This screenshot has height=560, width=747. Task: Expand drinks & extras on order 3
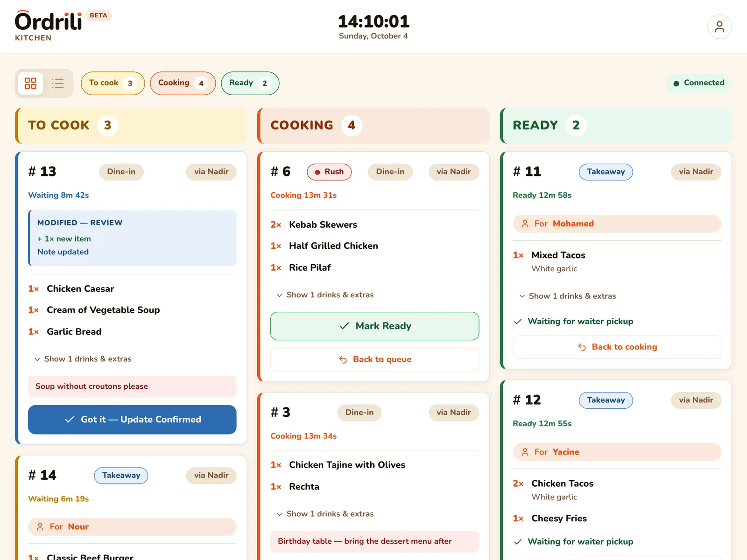coord(325,514)
